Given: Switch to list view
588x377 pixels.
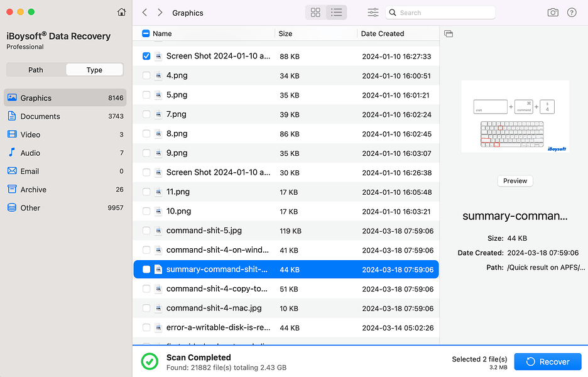Looking at the screenshot, I should 336,13.
